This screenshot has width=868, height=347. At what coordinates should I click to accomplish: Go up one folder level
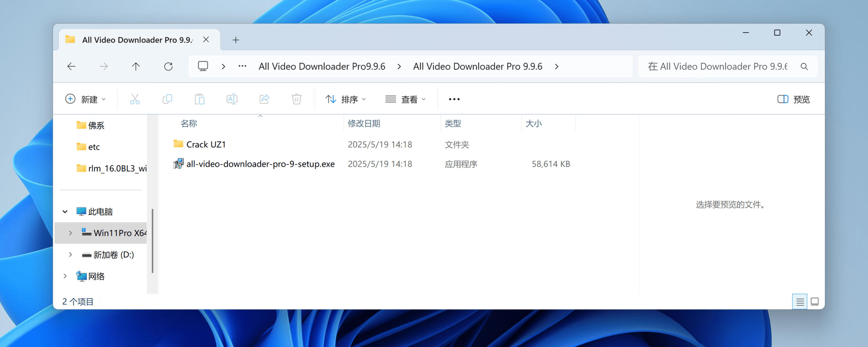[x=136, y=66]
